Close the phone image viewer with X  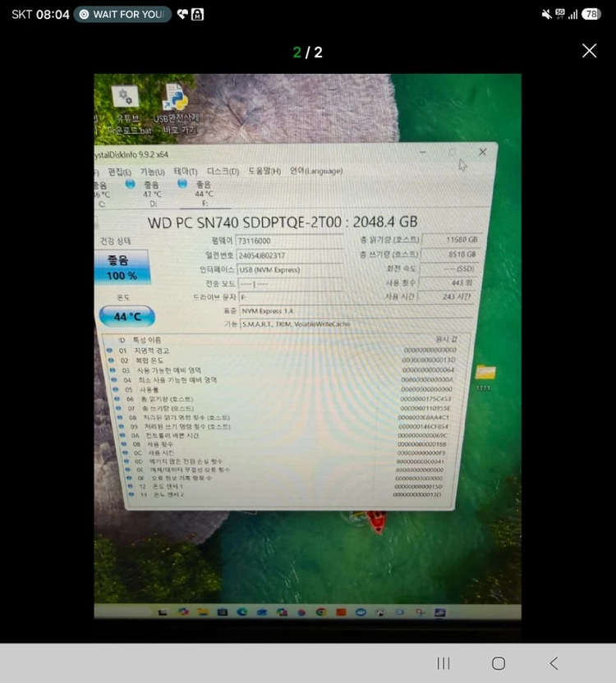click(589, 51)
